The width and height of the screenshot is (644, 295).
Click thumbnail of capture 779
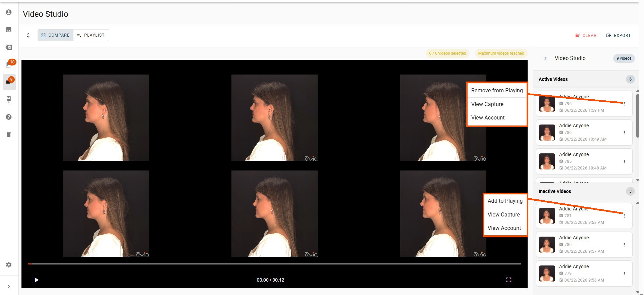pos(547,274)
